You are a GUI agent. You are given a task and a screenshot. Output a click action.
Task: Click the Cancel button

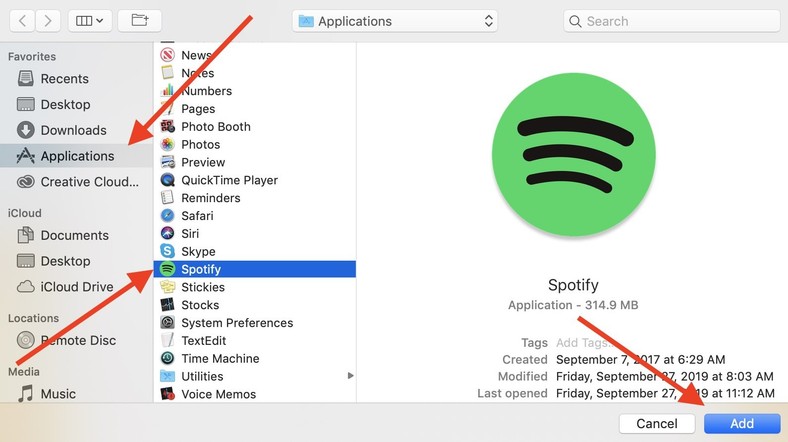(x=657, y=424)
